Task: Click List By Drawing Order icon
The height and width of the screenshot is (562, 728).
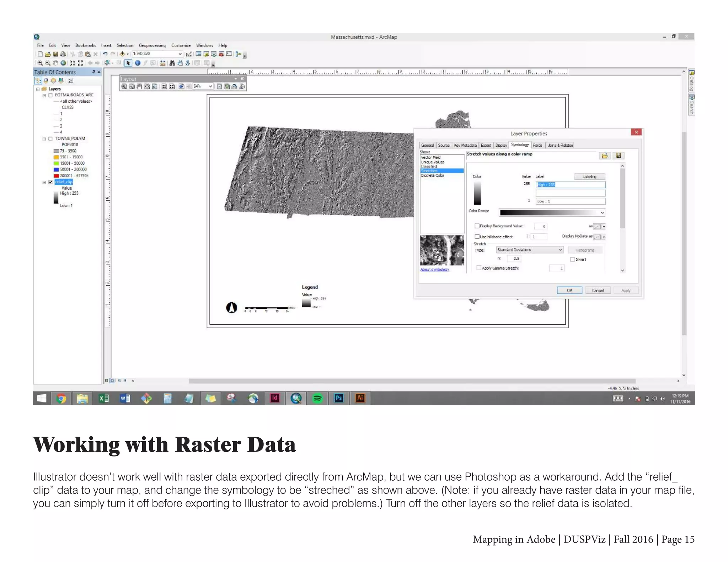Action: click(x=38, y=81)
